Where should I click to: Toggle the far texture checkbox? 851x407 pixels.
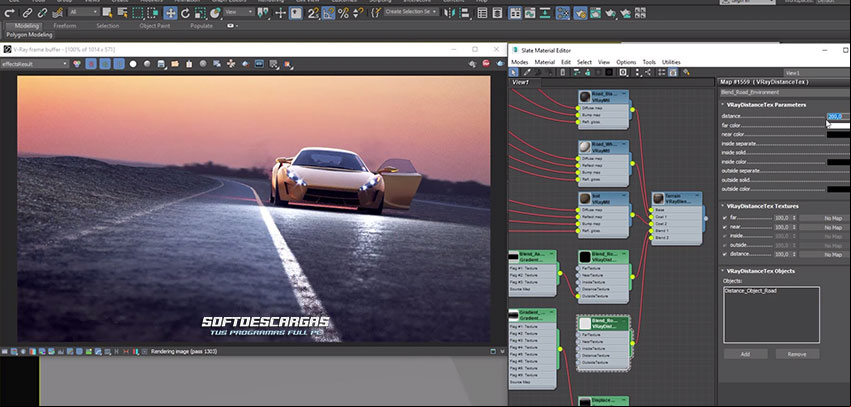click(725, 218)
